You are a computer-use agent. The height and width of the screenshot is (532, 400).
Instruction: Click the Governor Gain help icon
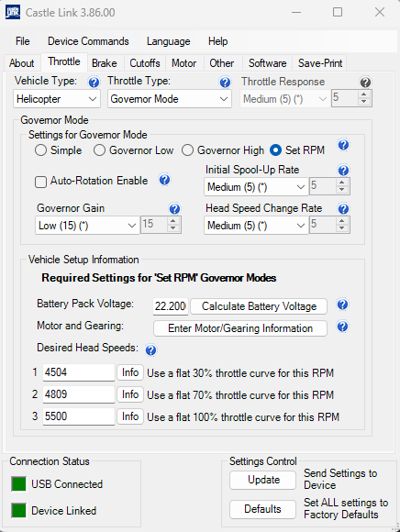(x=174, y=208)
